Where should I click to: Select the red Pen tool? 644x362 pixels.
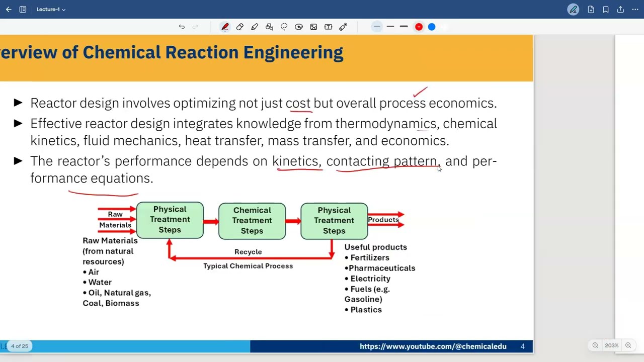pos(225,27)
